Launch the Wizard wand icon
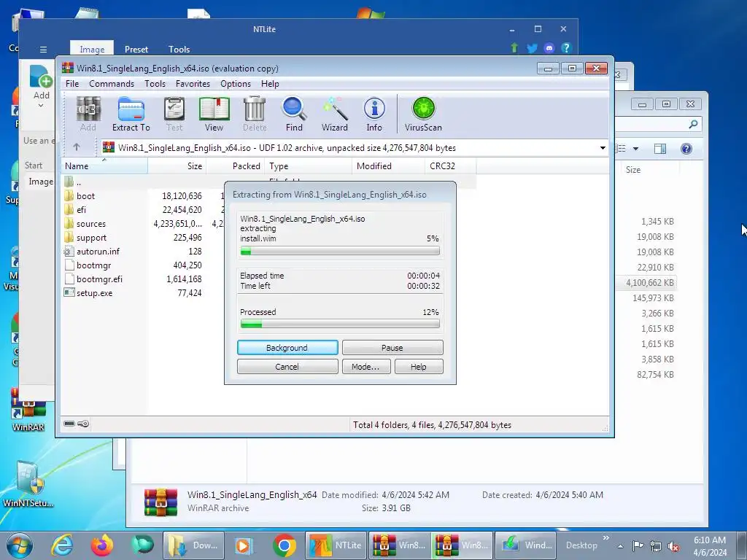This screenshot has width=747, height=560. point(334,114)
